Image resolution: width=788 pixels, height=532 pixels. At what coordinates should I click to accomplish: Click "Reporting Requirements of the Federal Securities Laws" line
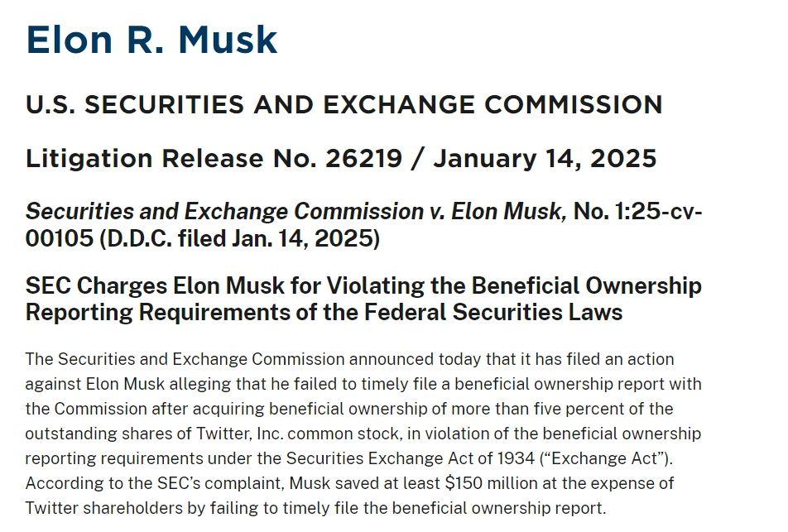[x=324, y=312]
